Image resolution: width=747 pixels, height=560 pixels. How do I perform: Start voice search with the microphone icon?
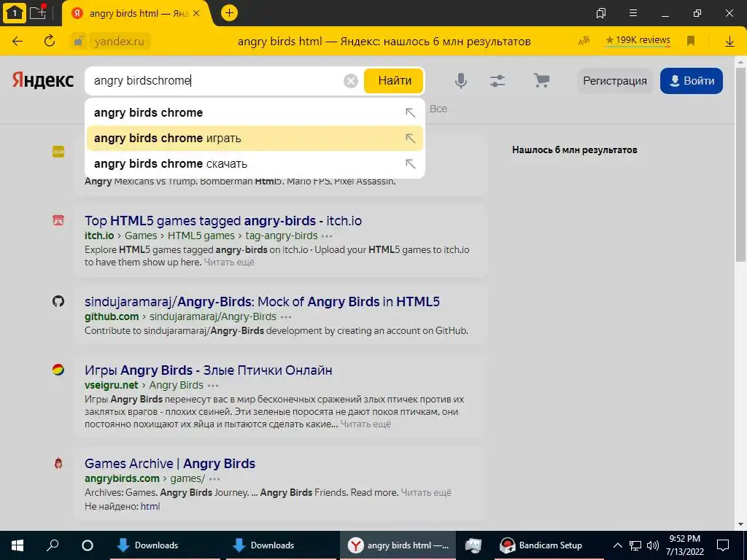coord(461,80)
